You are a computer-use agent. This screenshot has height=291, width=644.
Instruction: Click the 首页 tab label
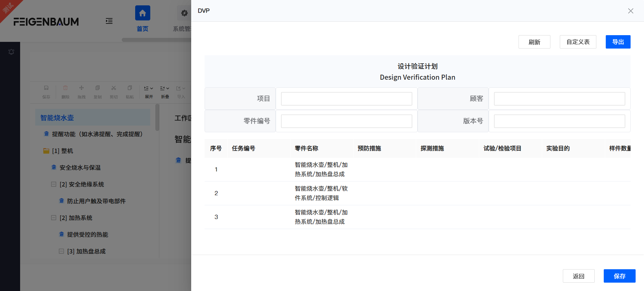143,29
